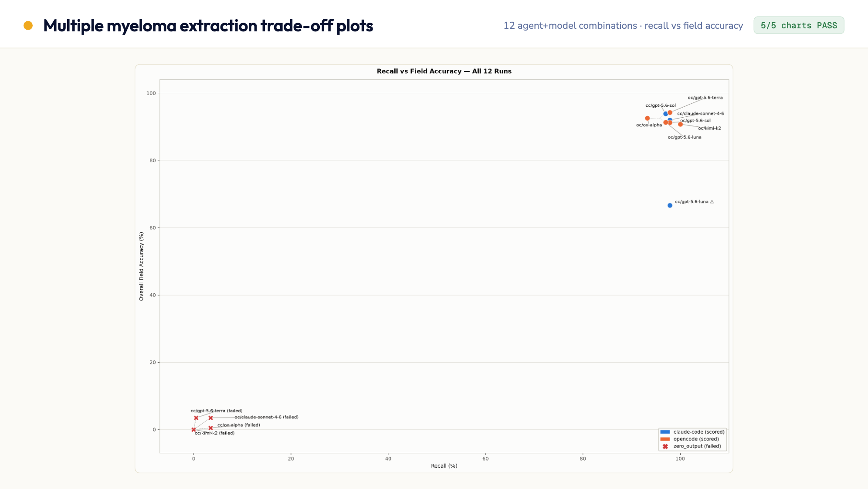Click the chart title 'Recall vs Field Accuracy'
The width and height of the screenshot is (868, 489).
pyautogui.click(x=419, y=71)
